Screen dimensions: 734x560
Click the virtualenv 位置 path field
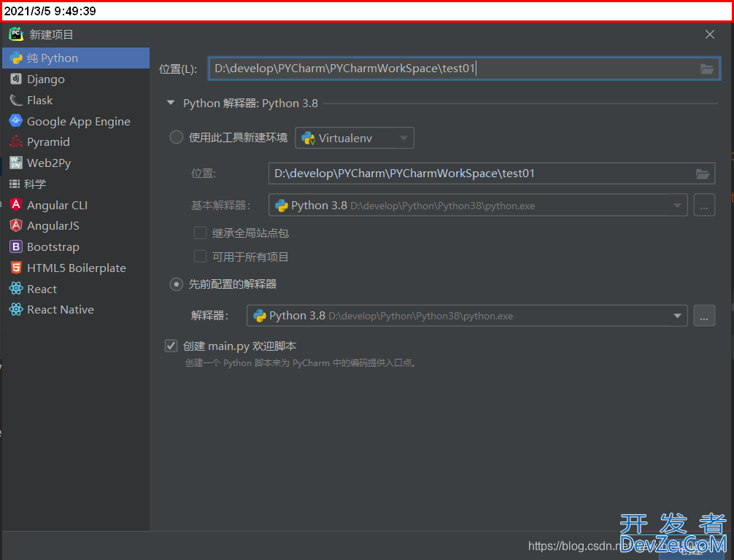click(x=492, y=174)
